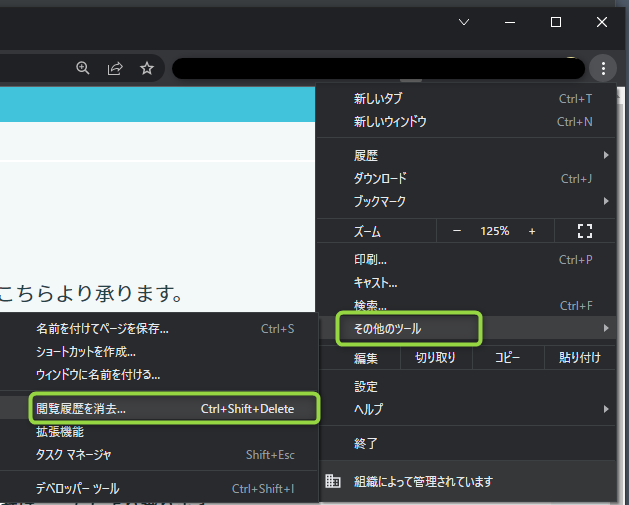The height and width of the screenshot is (505, 629).
Task: Expand the 履歴 submenu arrow
Action: (x=606, y=155)
